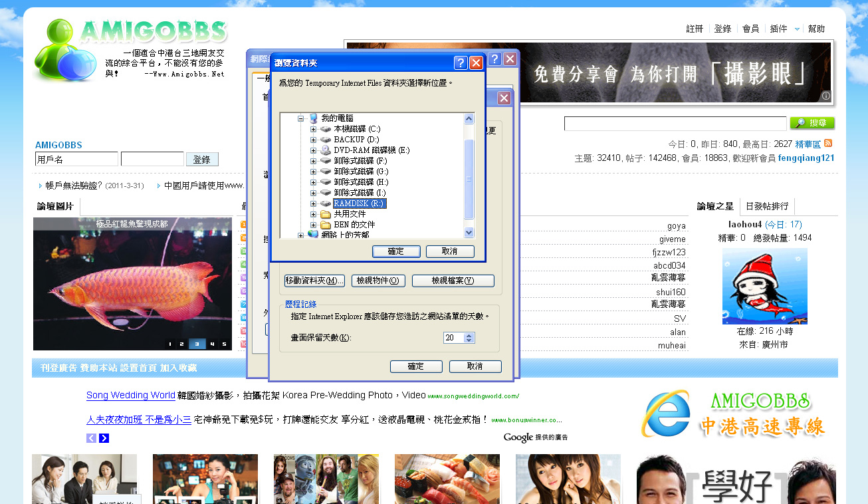The width and height of the screenshot is (868, 504).
Task: Increase 畫面保留天數 with spinner up arrow
Action: pos(469,335)
